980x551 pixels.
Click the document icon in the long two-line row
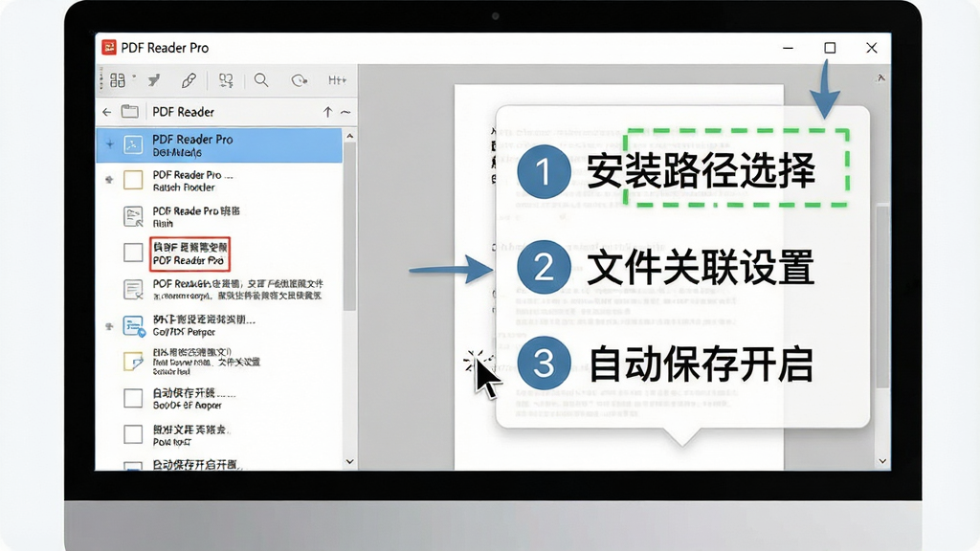coord(132,290)
